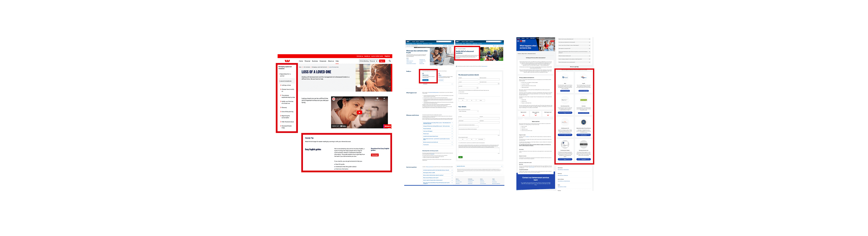
Task: Open Choose how to notify us sidebar link
Action: click(x=288, y=90)
